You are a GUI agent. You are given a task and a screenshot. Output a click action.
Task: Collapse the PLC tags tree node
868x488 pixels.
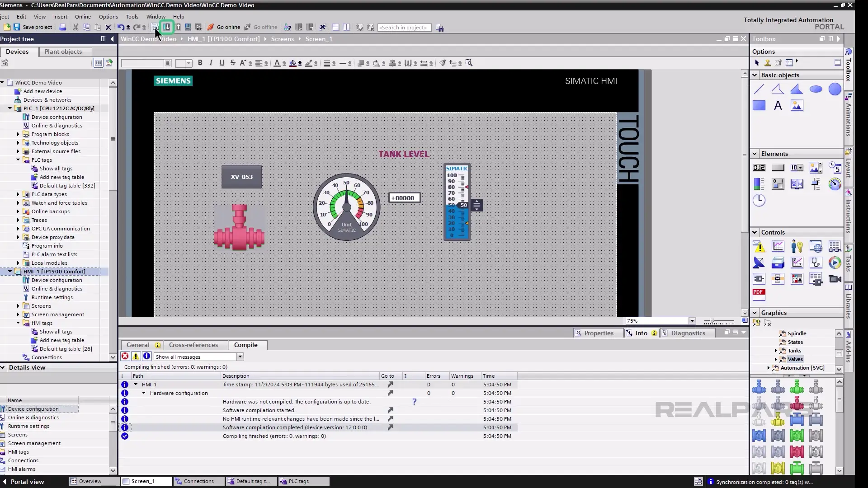(18, 160)
